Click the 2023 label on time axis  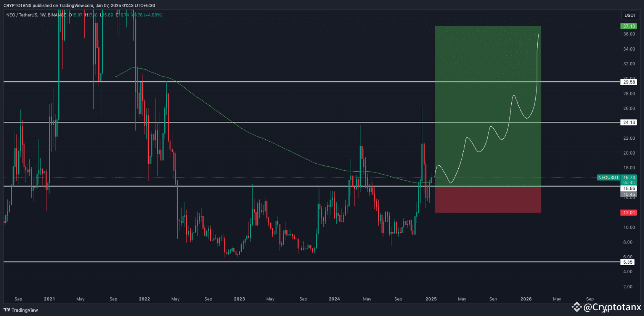pos(239,299)
